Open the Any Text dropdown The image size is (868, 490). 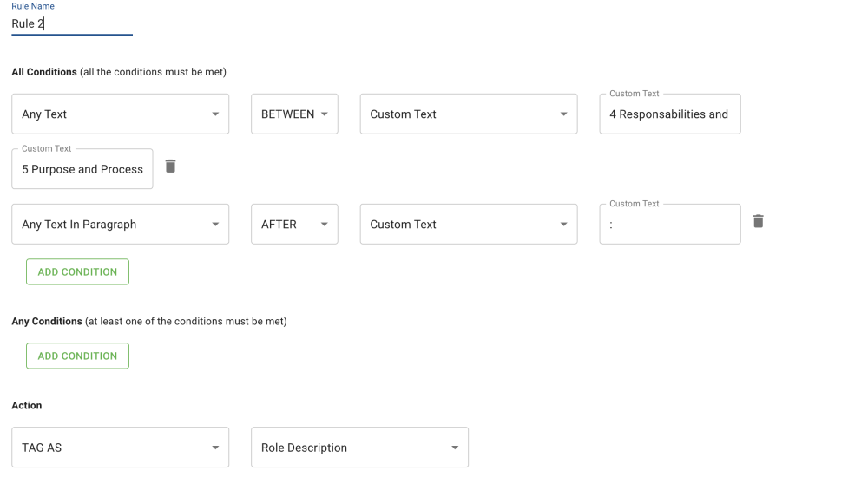click(x=120, y=114)
